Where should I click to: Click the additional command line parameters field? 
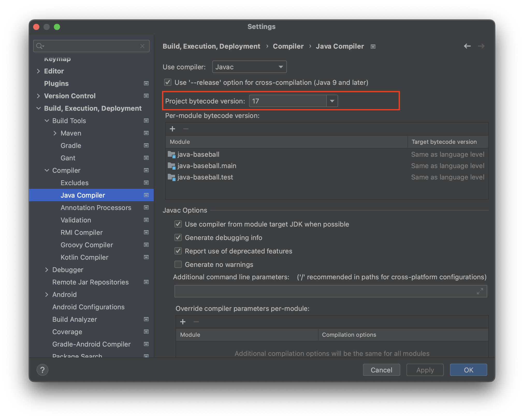[x=324, y=291]
